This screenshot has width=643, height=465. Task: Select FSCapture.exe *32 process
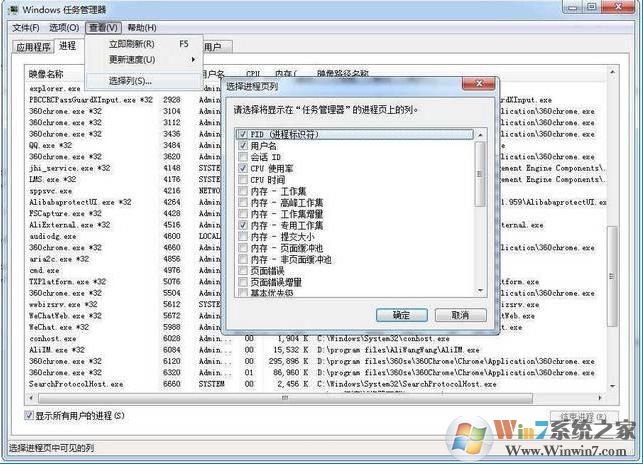[65, 213]
